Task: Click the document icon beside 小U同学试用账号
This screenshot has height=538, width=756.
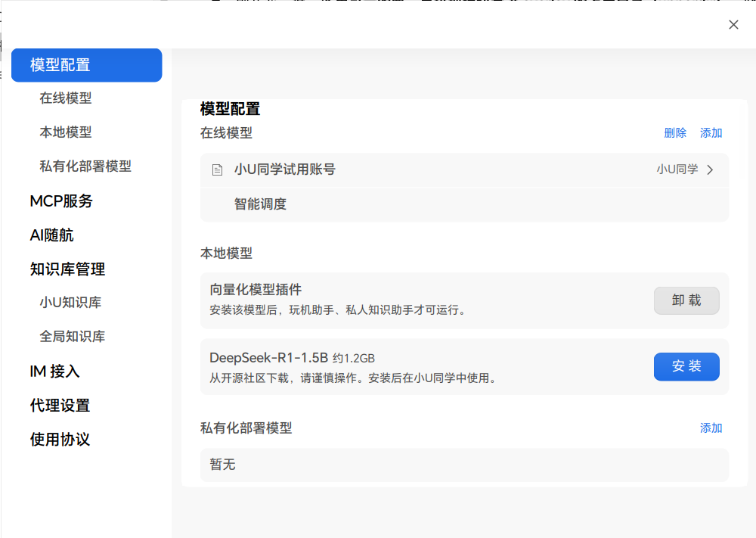Action: pyautogui.click(x=218, y=169)
